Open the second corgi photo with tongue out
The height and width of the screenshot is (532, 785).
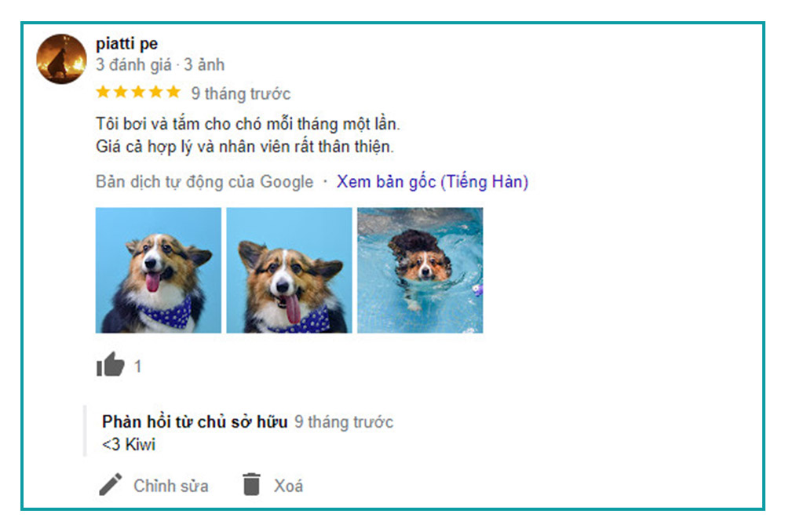tap(289, 270)
